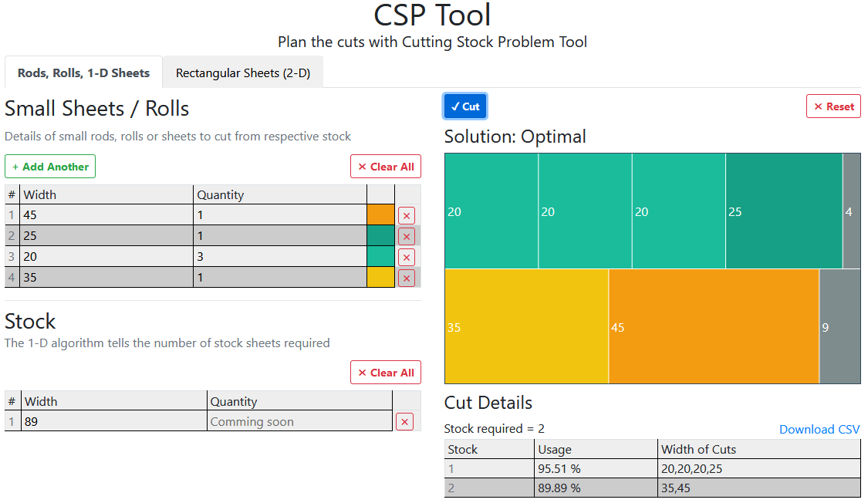
Task: Select the Rods, Rolls, 1-D Sheets tab
Action: pos(83,73)
